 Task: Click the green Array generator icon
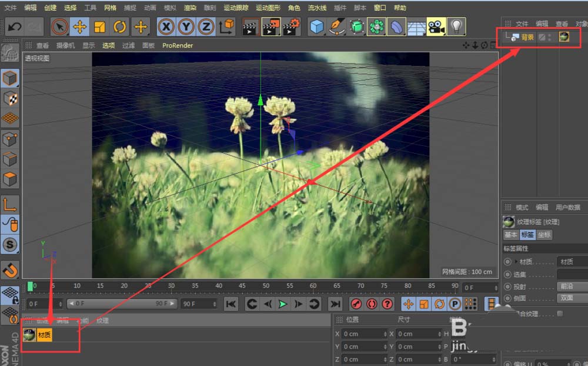tap(376, 26)
